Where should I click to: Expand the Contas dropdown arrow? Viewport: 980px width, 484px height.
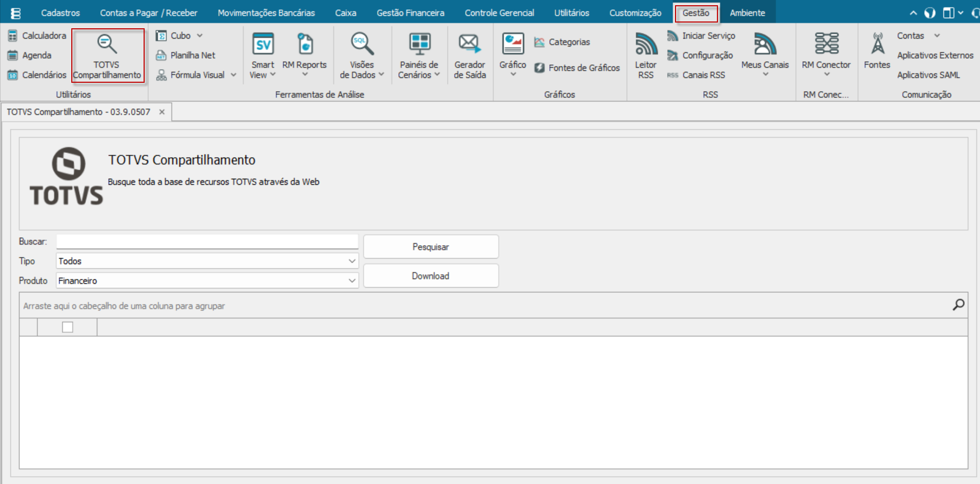937,36
